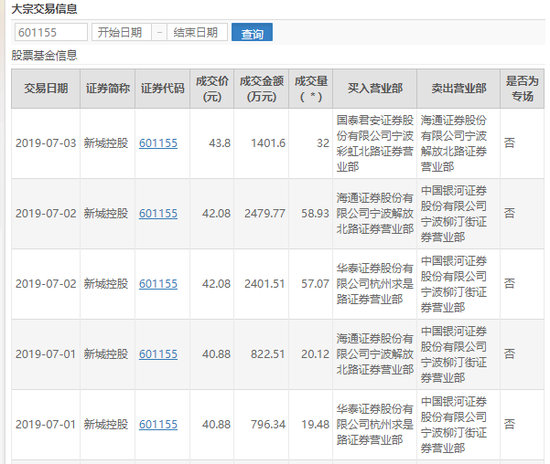Image resolution: width=550 pixels, height=464 pixels.
Task: Click the 买入营业部 column header
Action: 375,88
